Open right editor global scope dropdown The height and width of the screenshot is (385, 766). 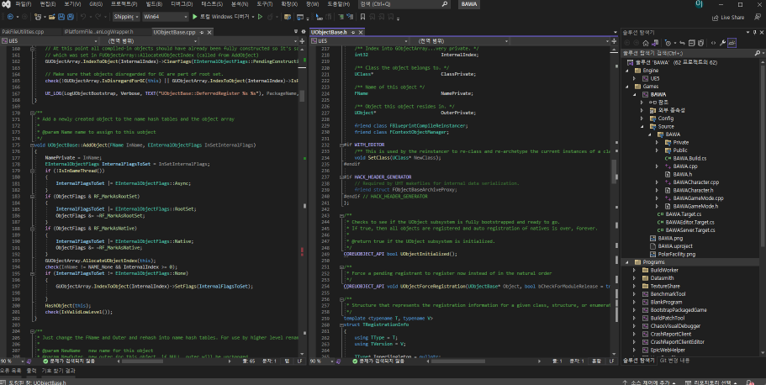[x=462, y=41]
